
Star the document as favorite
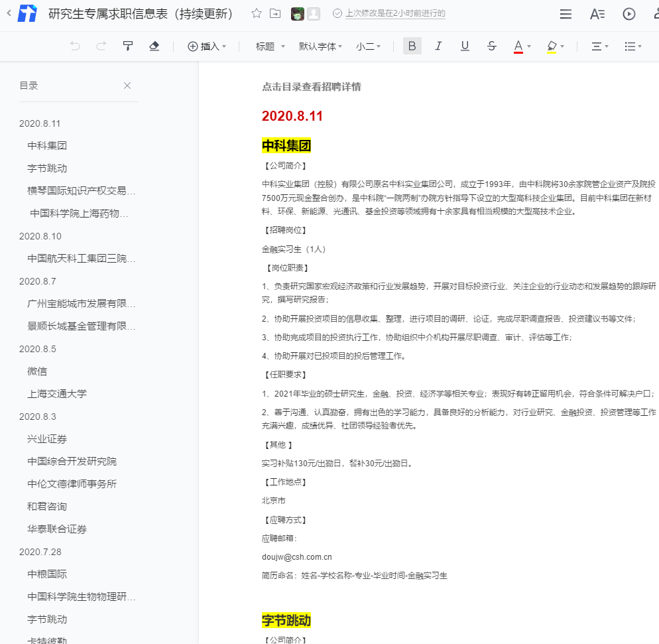pyautogui.click(x=257, y=13)
